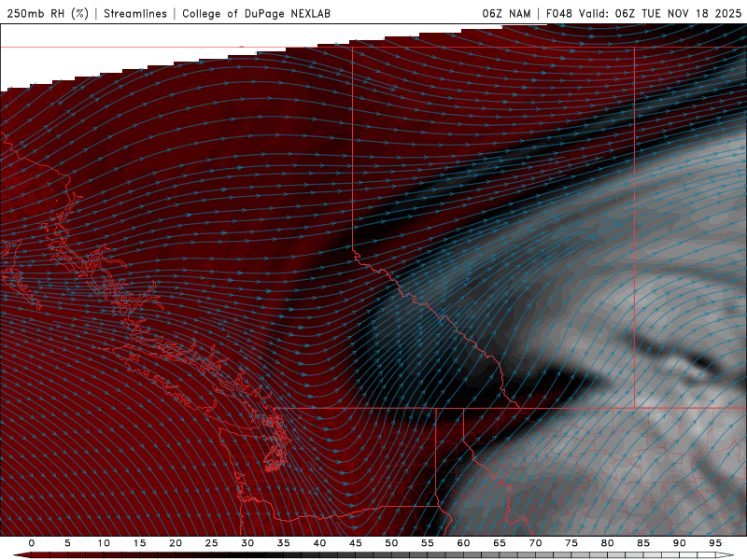Click the colorbar label '90'
The image size is (747, 560).
coord(680,543)
